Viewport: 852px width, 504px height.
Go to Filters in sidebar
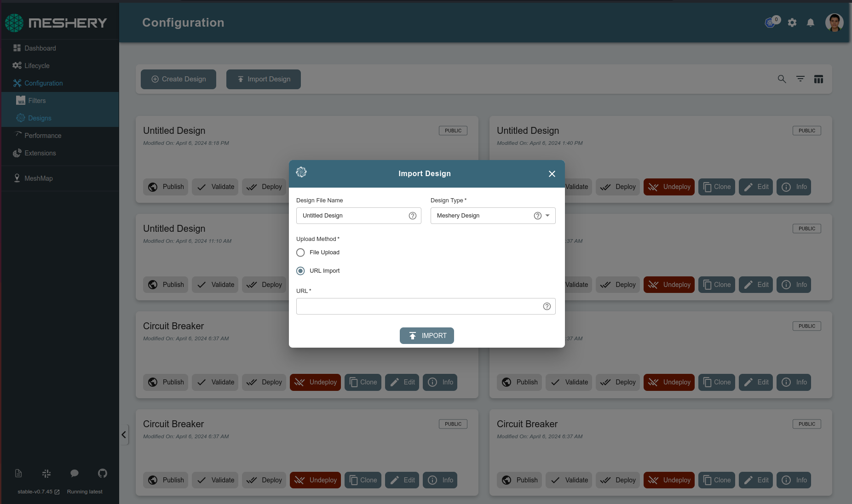(37, 101)
